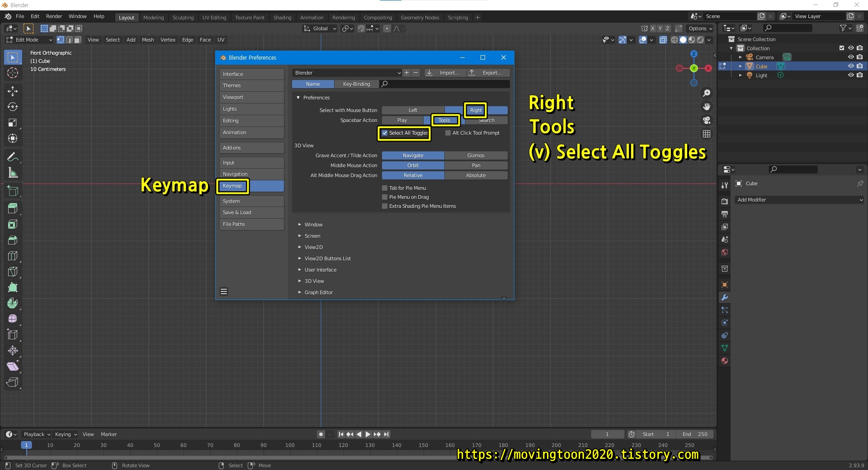Switch to the Sculpting workspace tab

coord(183,18)
